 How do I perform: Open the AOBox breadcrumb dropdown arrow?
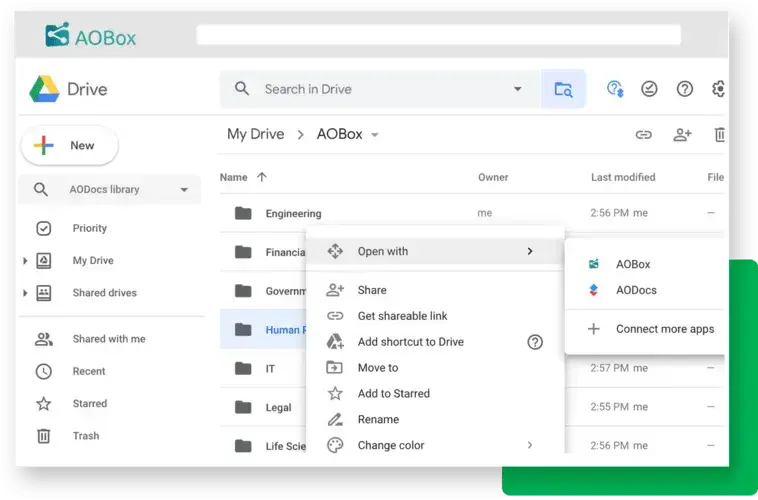pos(375,135)
